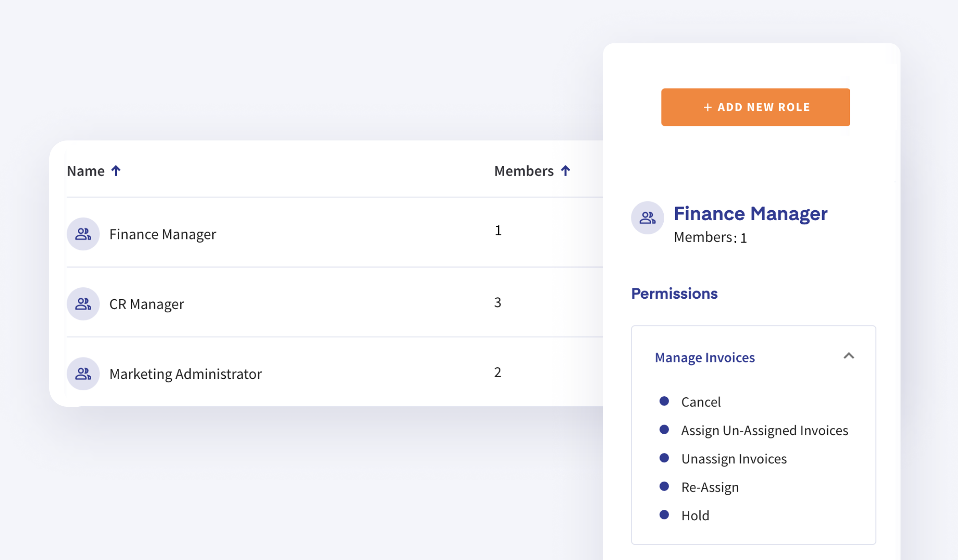Collapse the Manage Invoices chevron
Image resolution: width=958 pixels, height=560 pixels.
tap(849, 356)
